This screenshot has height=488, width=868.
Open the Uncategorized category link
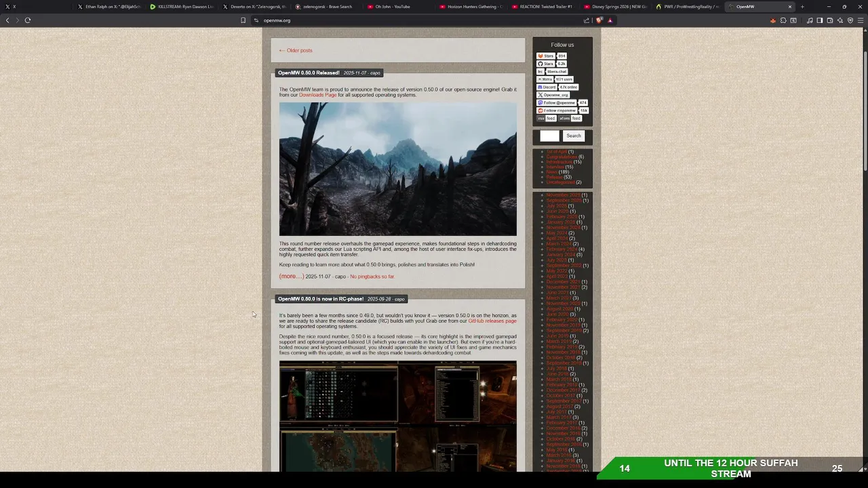(x=560, y=182)
